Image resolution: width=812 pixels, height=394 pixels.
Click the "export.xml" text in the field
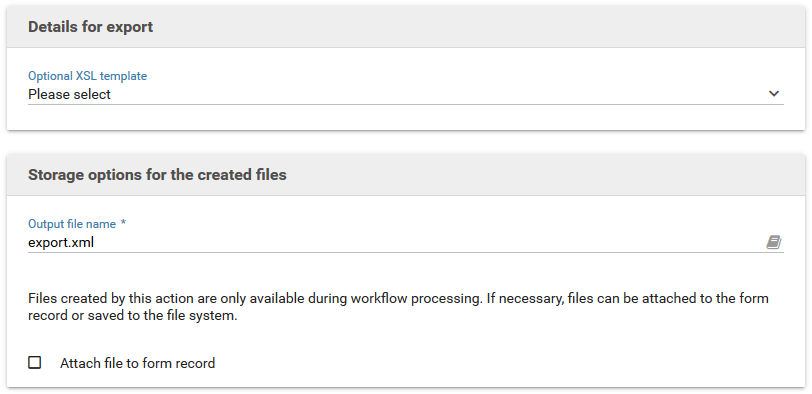coord(61,242)
